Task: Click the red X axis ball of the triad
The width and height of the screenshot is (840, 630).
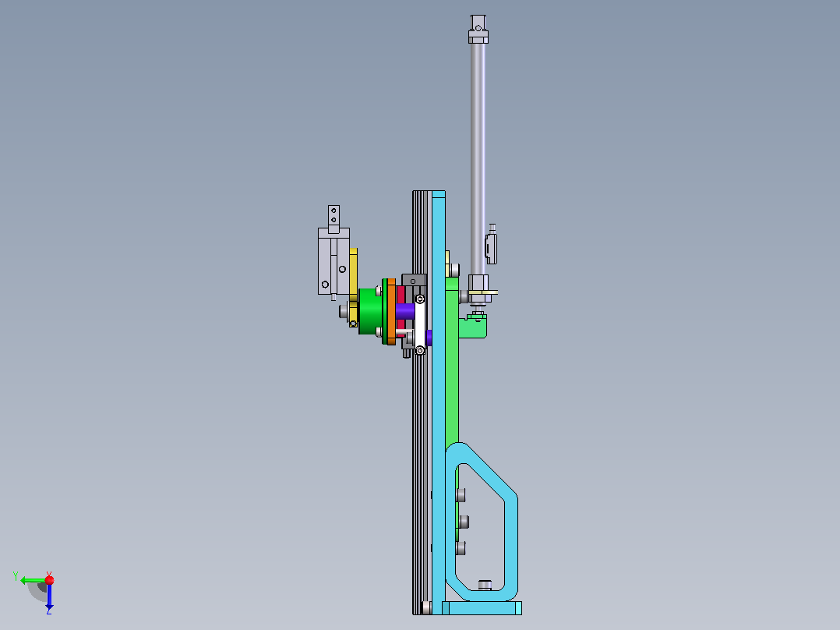Action: (49, 579)
